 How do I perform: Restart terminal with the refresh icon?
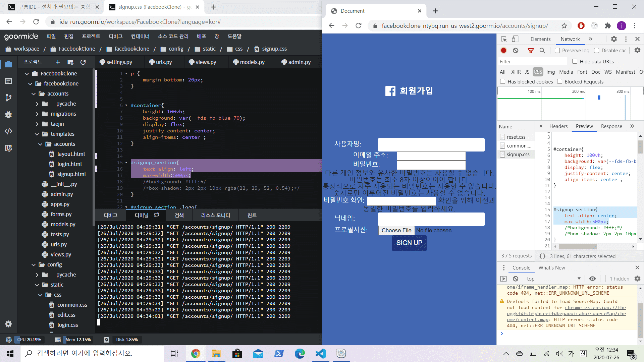(156, 215)
